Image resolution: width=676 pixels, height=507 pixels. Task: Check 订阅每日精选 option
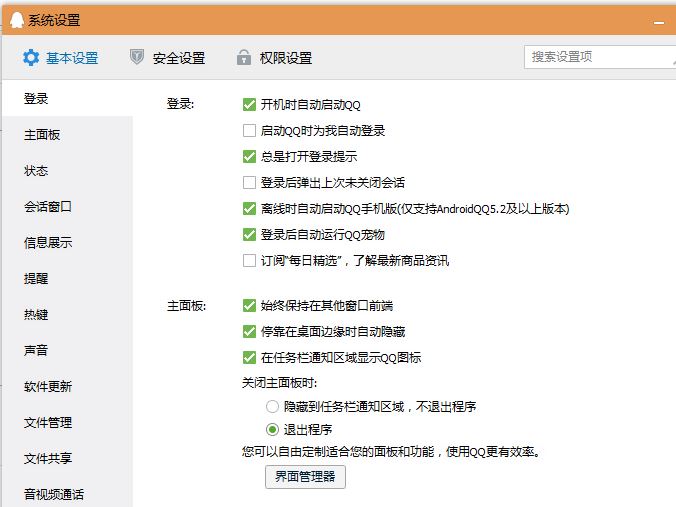coord(249,260)
